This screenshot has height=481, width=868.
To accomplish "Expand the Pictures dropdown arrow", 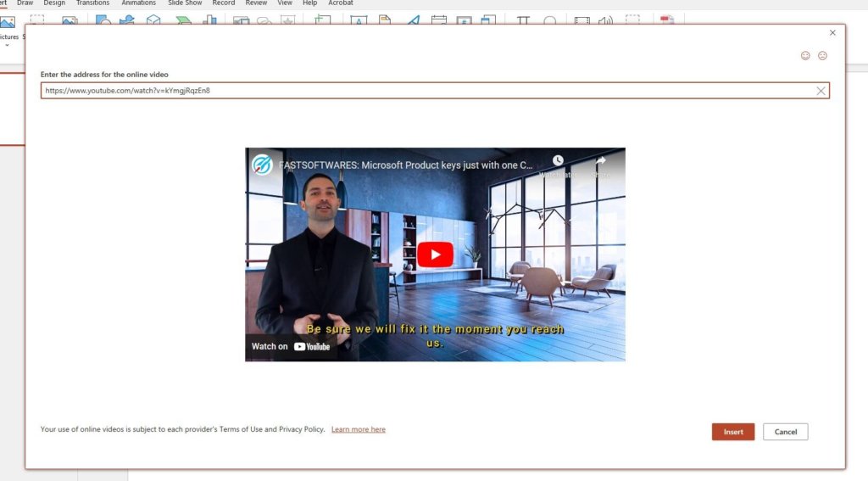I will pos(7,45).
